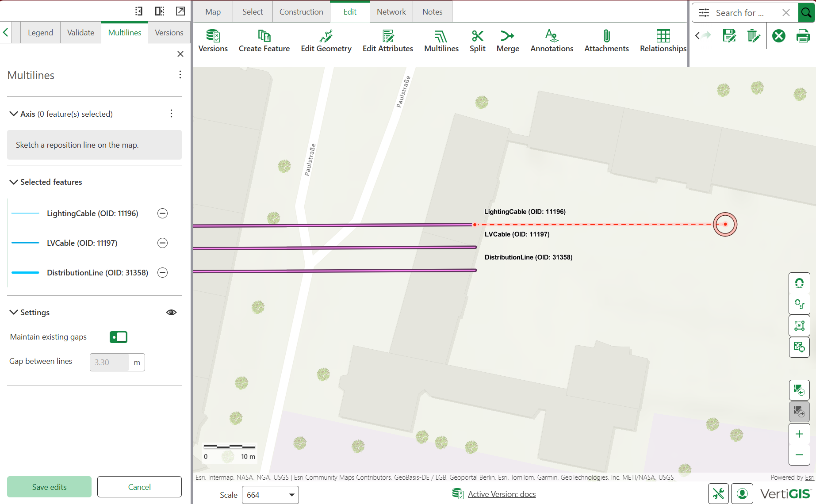The height and width of the screenshot is (504, 816).
Task: Remove LVCable 11197 from selected features
Action: coord(163,243)
